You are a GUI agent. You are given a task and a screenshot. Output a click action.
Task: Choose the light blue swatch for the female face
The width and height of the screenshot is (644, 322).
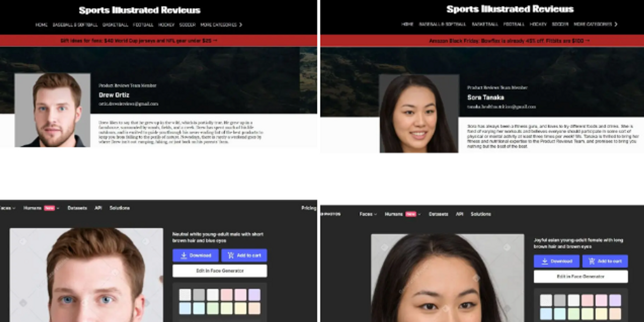click(x=546, y=313)
